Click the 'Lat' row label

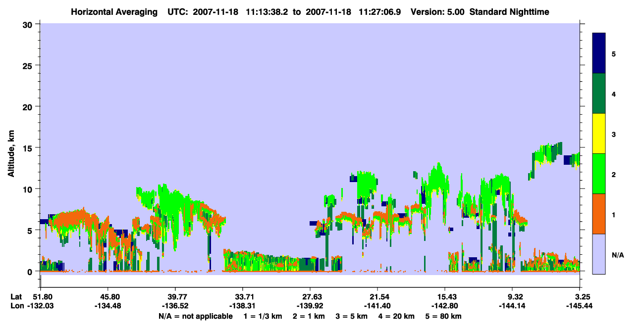[x=15, y=297]
